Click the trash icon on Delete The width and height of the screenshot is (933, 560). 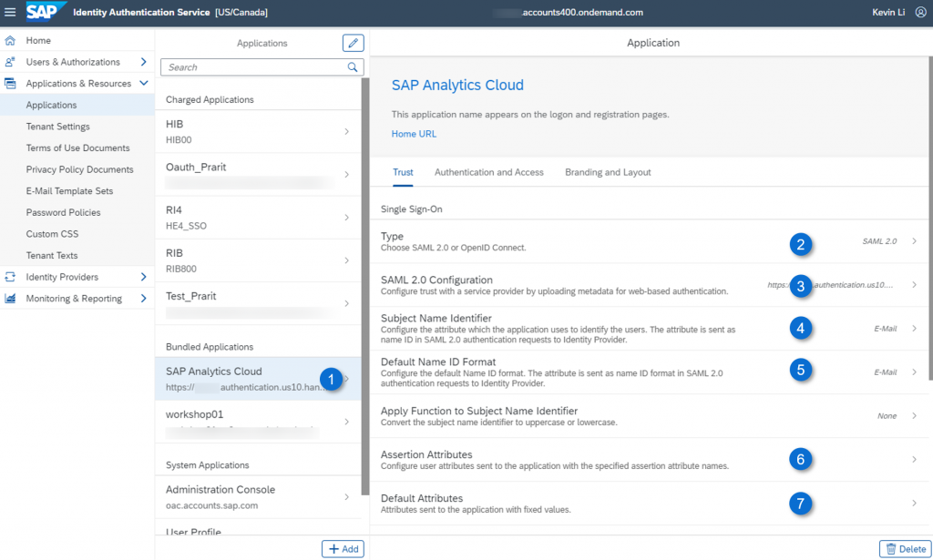click(x=891, y=549)
